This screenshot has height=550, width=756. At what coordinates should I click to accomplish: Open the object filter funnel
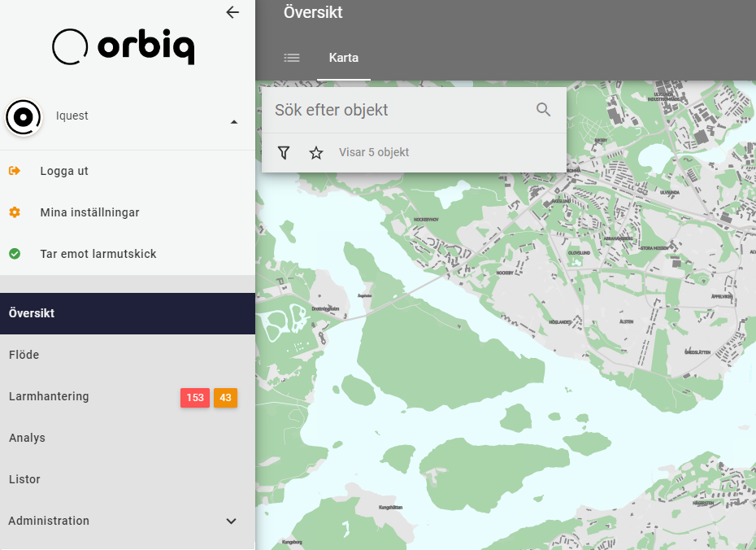point(284,152)
